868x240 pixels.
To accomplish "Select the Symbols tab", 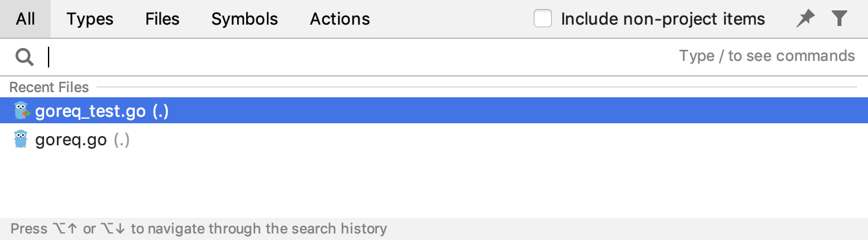I will pos(245,19).
